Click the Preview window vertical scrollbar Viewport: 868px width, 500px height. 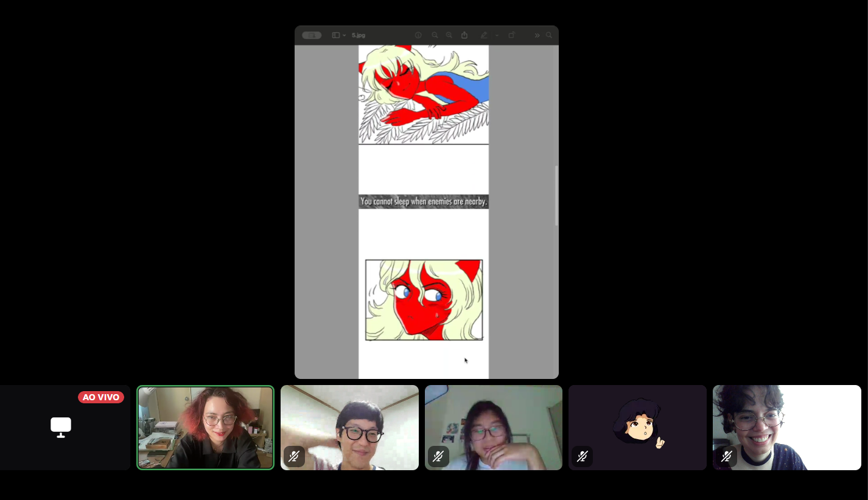[556, 195]
